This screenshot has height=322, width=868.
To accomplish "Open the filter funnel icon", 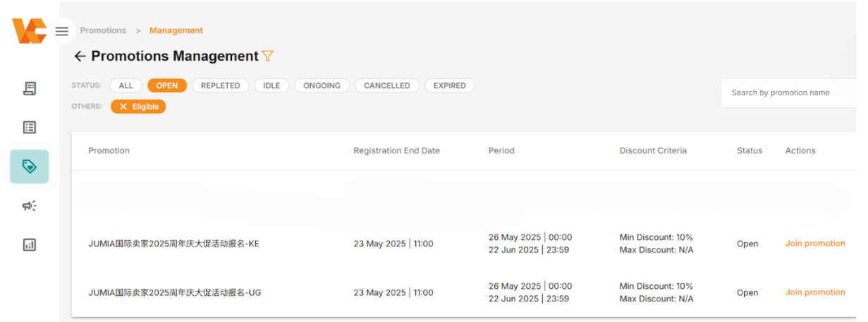I will click(267, 56).
